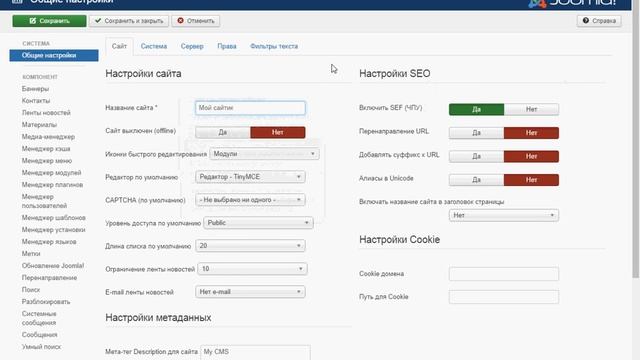
Task: Click the page vertical scrollbar
Action: [x=636, y=139]
